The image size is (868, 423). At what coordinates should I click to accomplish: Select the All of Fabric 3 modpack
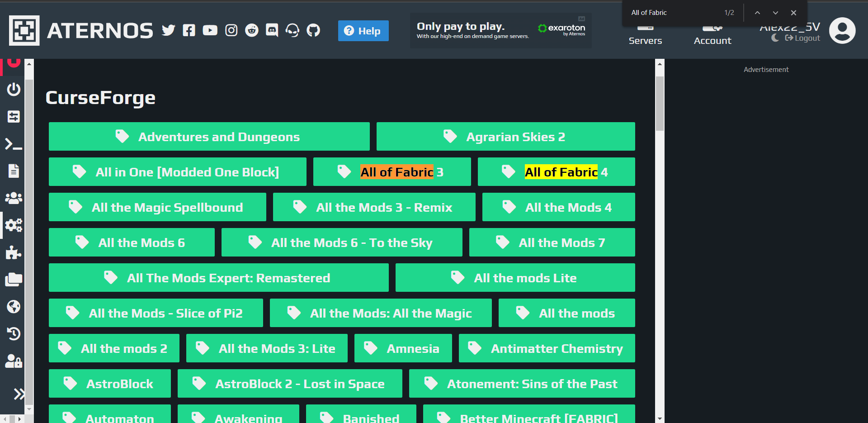click(392, 171)
